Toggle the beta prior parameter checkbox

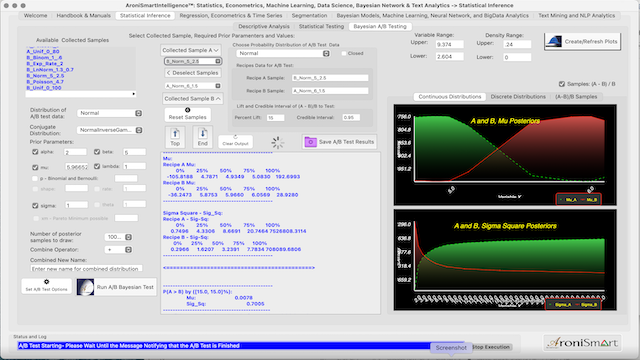(97, 152)
